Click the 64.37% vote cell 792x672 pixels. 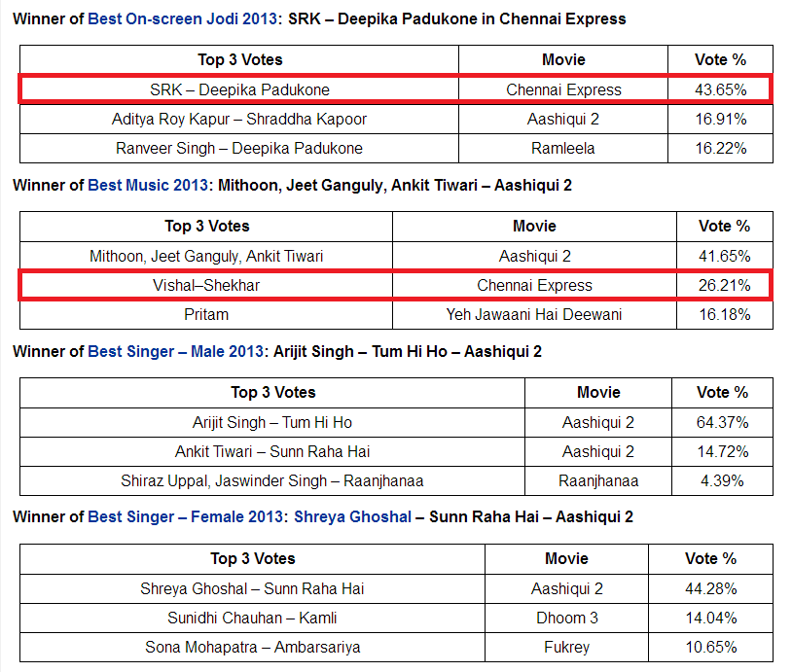[x=722, y=422]
